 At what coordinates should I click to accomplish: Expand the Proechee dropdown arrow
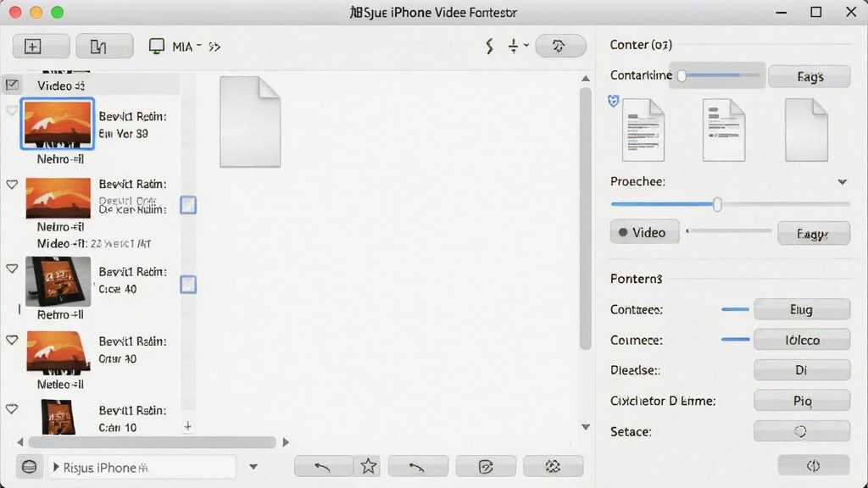pos(842,181)
